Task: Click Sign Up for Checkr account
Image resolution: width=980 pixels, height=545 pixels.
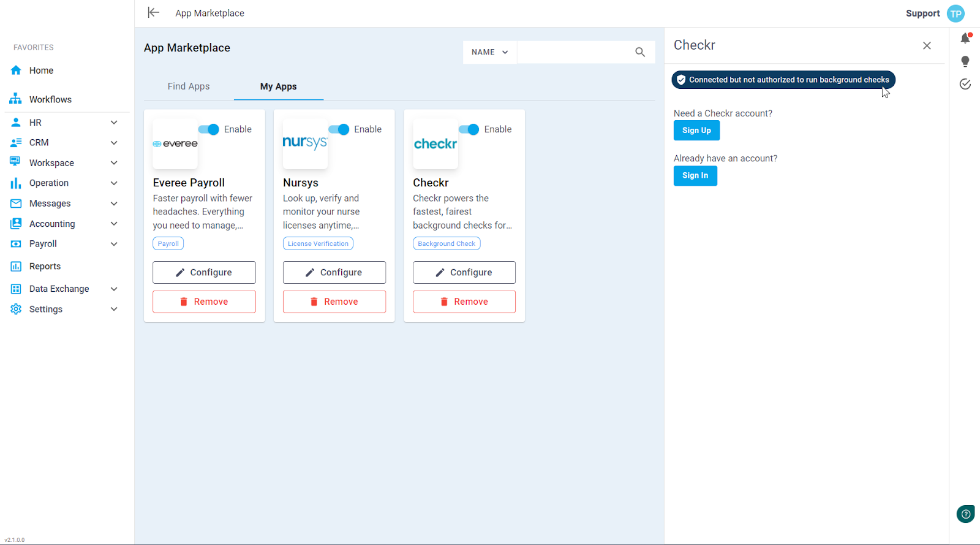Action: pyautogui.click(x=696, y=131)
